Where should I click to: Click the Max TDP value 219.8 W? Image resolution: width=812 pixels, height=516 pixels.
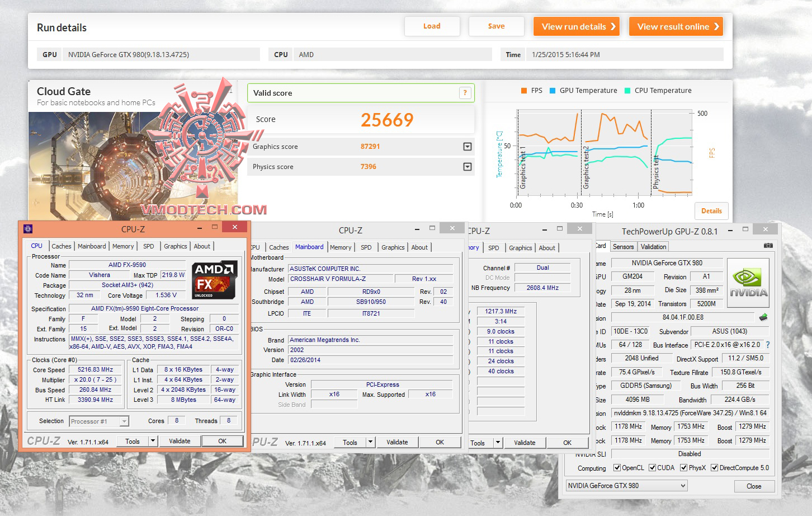click(173, 275)
